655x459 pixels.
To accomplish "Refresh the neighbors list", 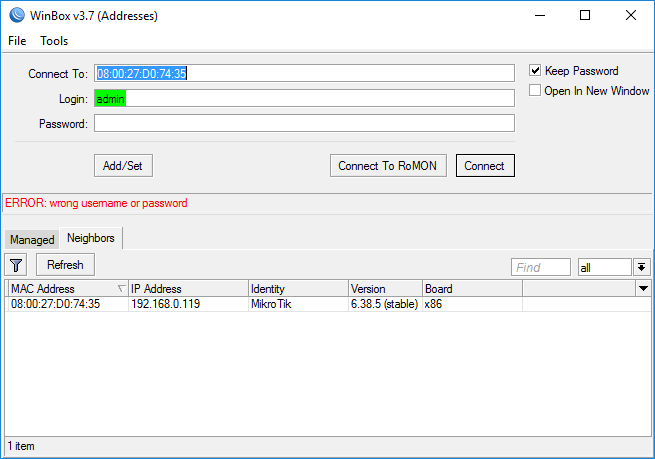I will pyautogui.click(x=65, y=265).
